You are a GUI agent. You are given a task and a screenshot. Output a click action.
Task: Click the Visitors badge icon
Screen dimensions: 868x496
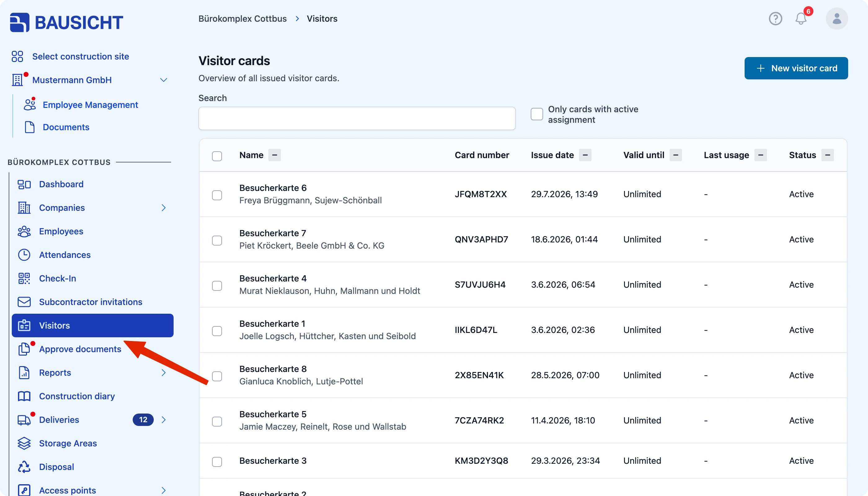pos(24,325)
